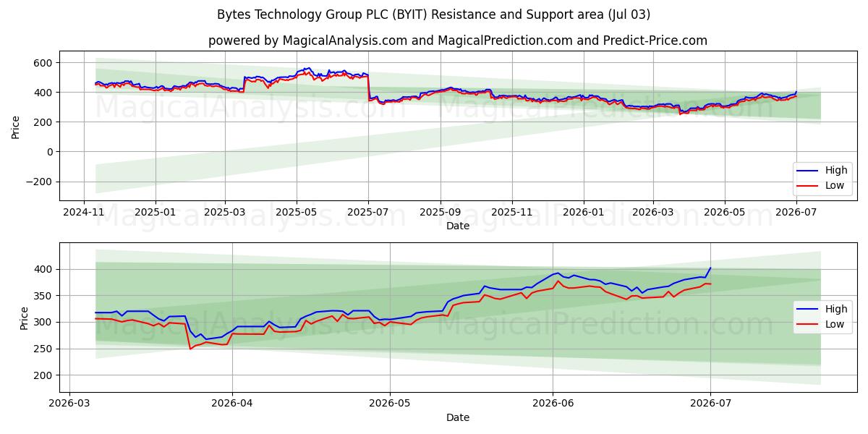
Task: Click the 'Price' axis label of lower chart
Action: point(25,318)
